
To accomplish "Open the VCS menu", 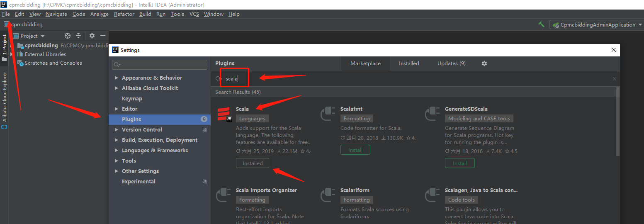I will (194, 14).
